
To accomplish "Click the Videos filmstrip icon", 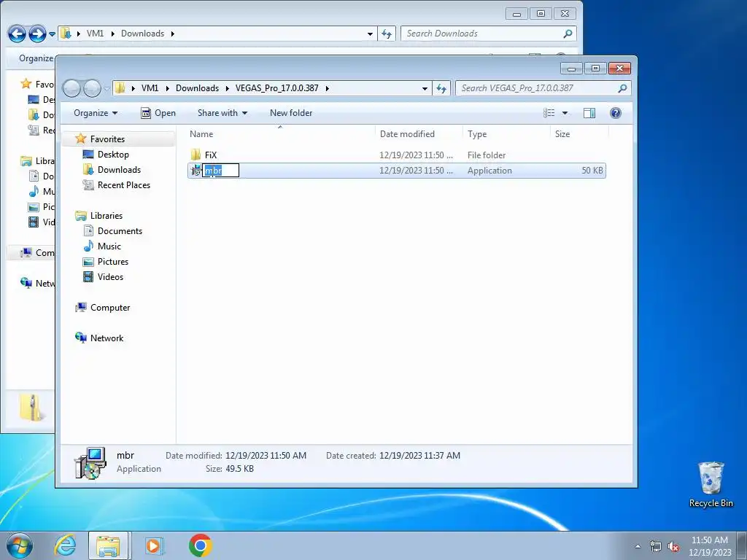I will 88,276.
